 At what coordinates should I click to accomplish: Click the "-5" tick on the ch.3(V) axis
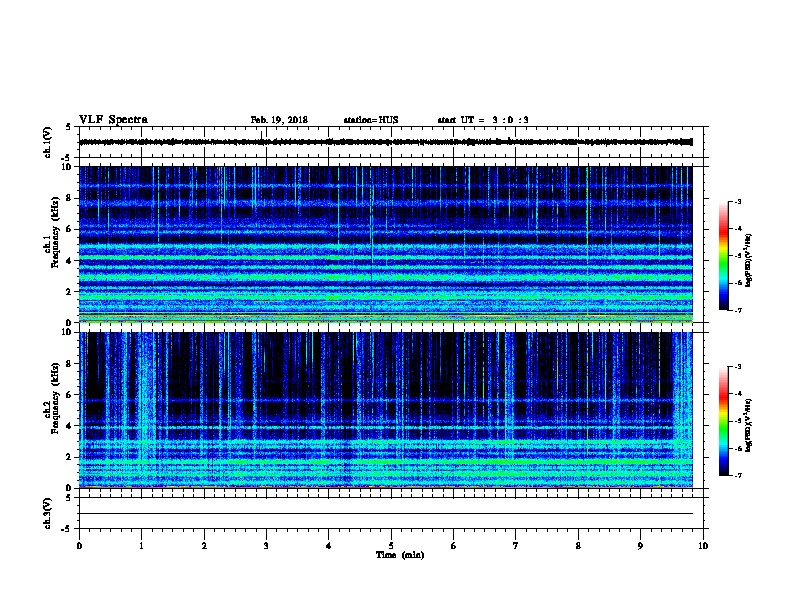click(x=67, y=529)
